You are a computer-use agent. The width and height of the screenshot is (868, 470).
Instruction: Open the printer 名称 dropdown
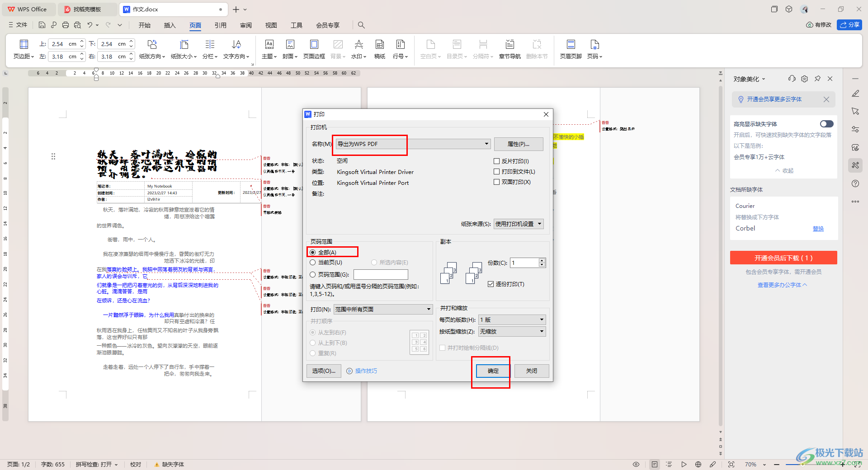tap(413, 144)
